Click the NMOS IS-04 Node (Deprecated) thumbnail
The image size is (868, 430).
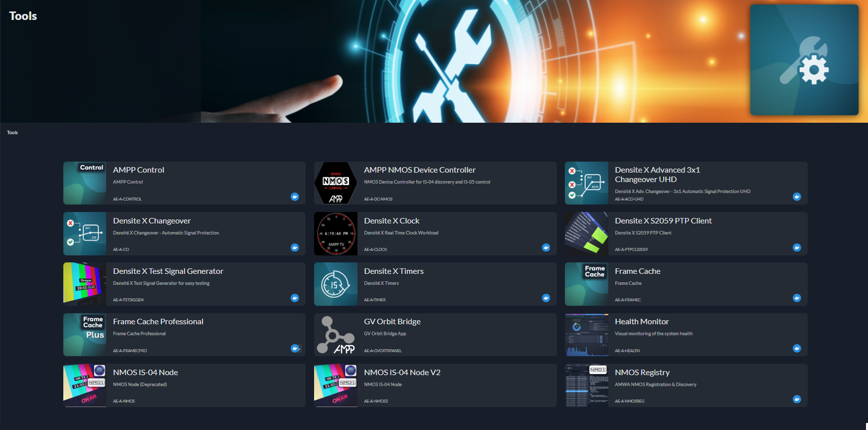[85, 385]
